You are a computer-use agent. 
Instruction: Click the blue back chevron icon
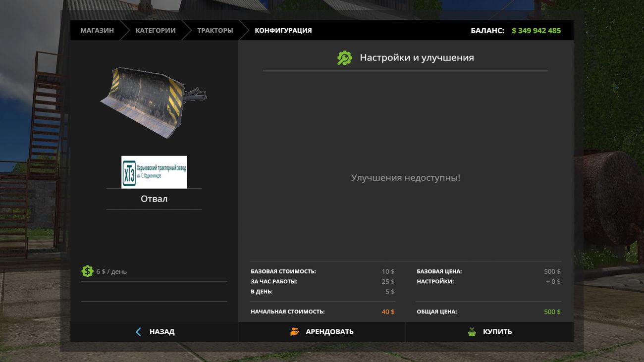[x=138, y=332]
